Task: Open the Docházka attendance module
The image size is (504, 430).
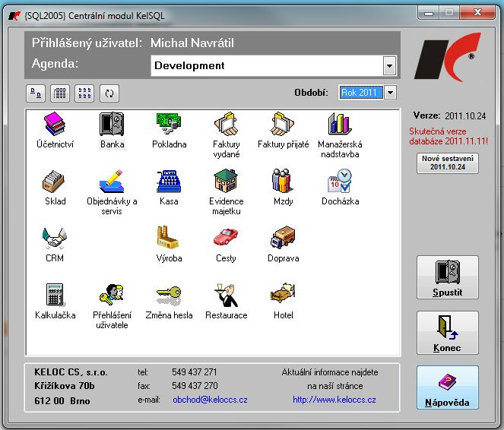Action: (x=340, y=187)
